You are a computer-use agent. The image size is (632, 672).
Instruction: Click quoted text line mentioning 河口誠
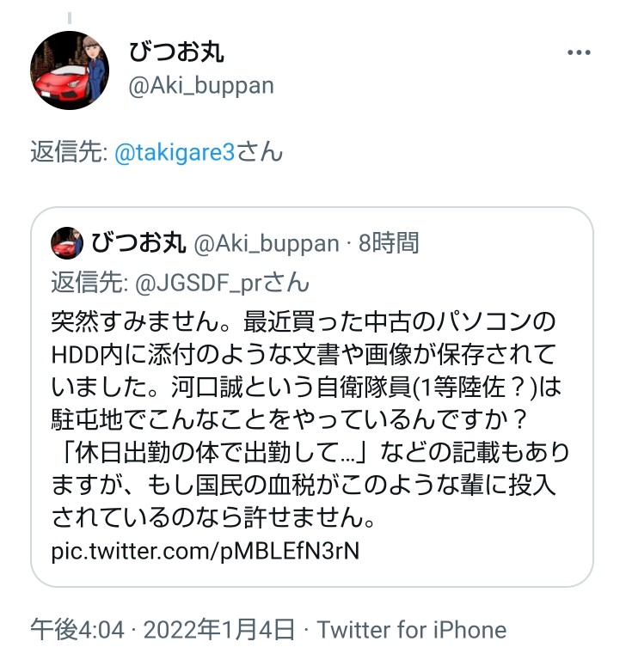click(306, 387)
